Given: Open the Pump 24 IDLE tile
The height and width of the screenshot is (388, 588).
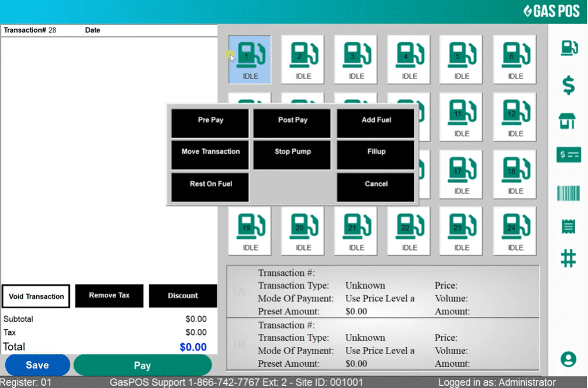Looking at the screenshot, I should pos(514,230).
